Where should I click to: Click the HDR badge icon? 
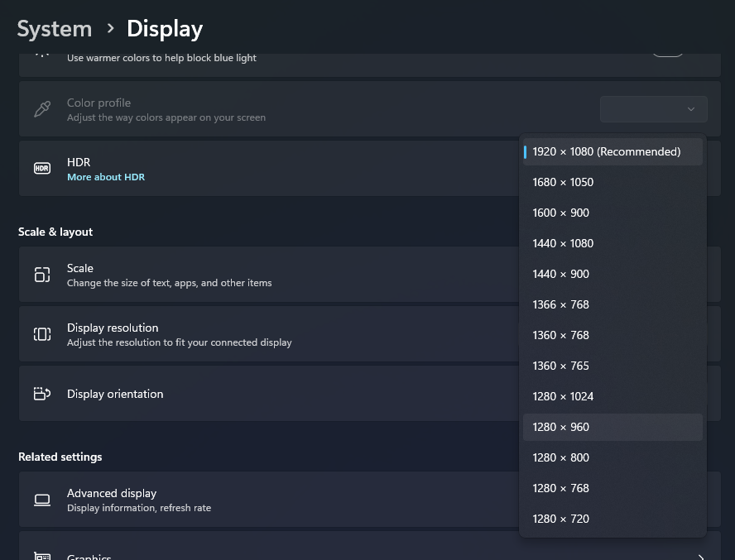tap(42, 169)
